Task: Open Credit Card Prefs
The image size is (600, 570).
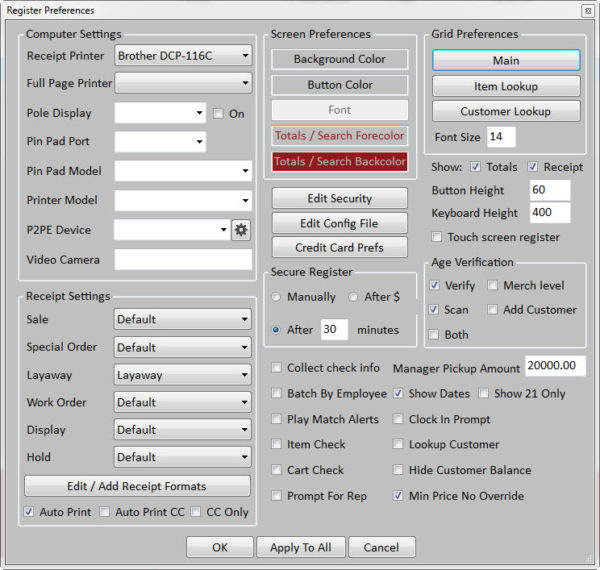Action: [339, 247]
